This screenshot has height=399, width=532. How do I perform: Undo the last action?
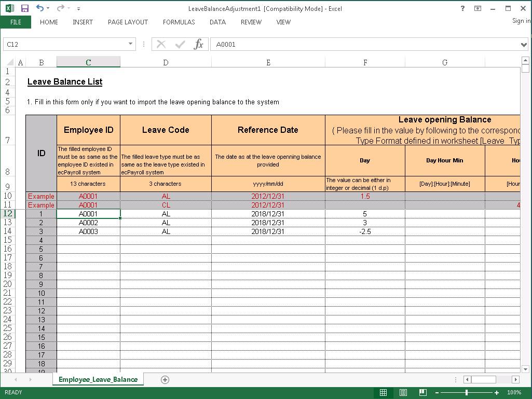pos(39,8)
